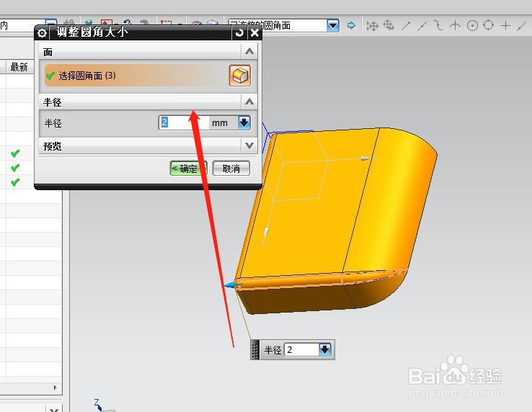
Task: Enable the control point curve snap icon
Action: pyautogui.click(x=438, y=25)
